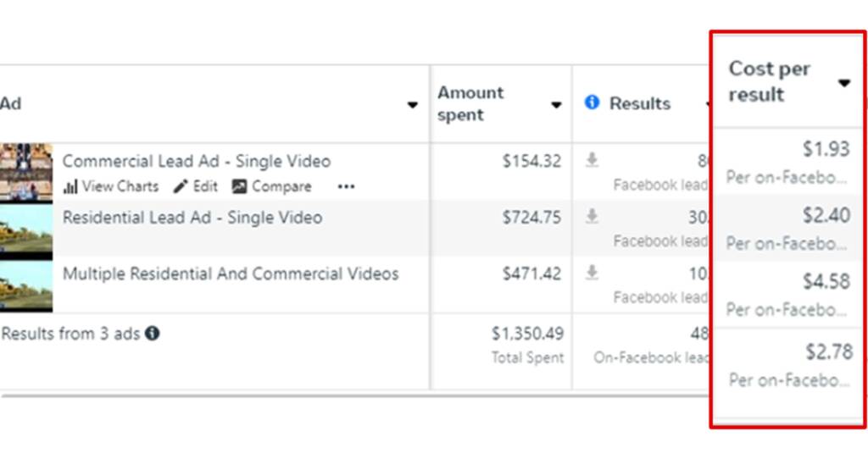Viewport: 868px width, 459px height.
Task: Click download icon in Residential Lead Ad row
Action: (592, 217)
